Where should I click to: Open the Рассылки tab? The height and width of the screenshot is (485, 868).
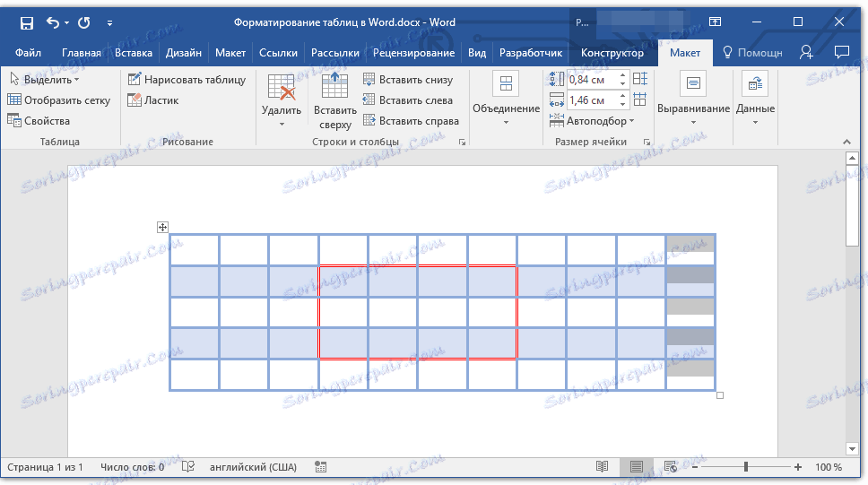[x=334, y=53]
